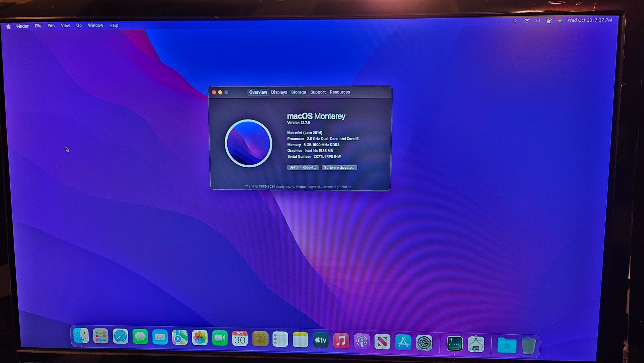Screen dimensions: 644x363
Task: Launch Messages from the dock
Action: 140,337
